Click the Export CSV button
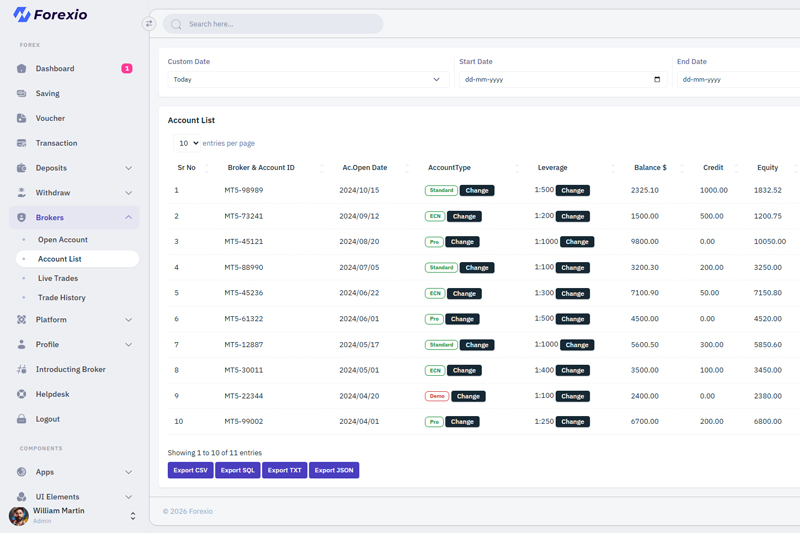The image size is (800, 533). coord(190,470)
